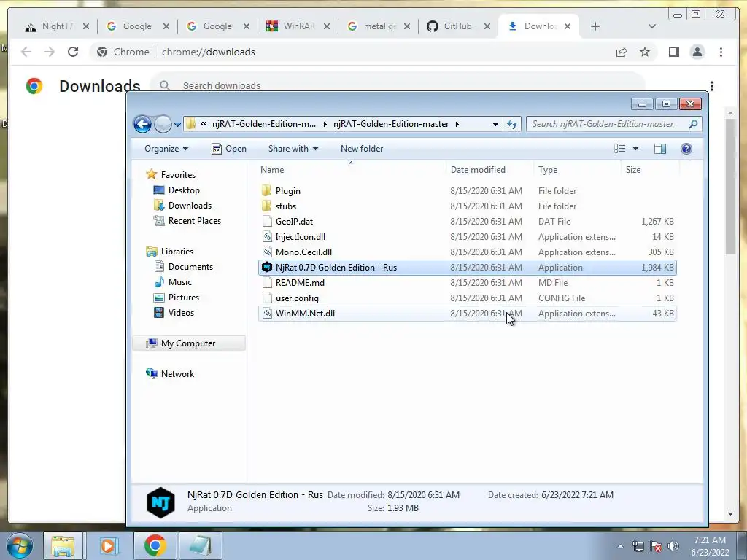
Task: Select the Mono.Cecil.dll file
Action: pyautogui.click(x=467, y=252)
